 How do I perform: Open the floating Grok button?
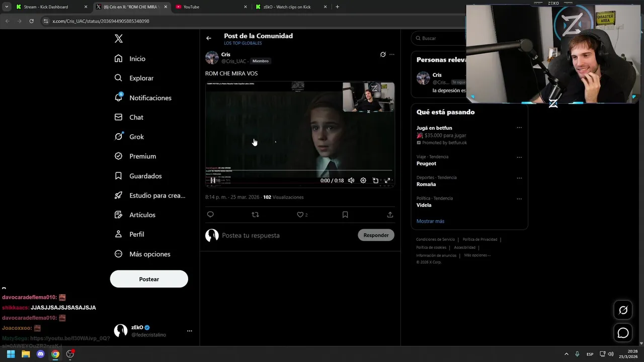coord(623,310)
